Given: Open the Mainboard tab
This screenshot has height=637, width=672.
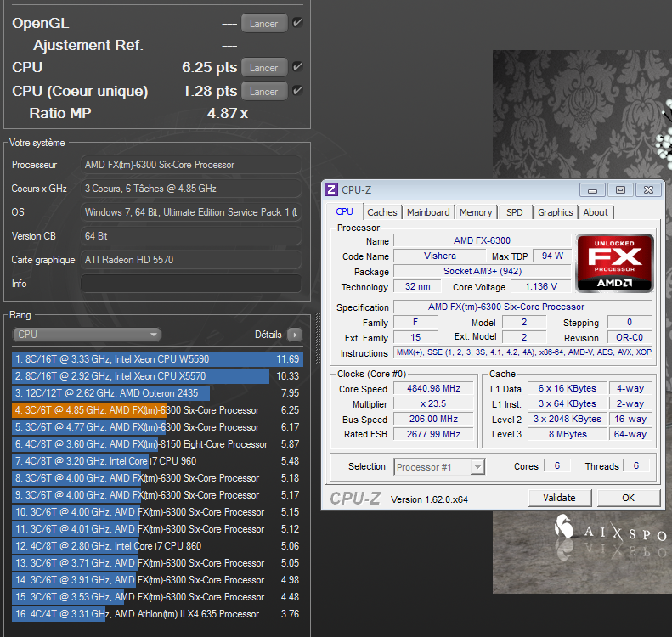Looking at the screenshot, I should click(x=428, y=212).
